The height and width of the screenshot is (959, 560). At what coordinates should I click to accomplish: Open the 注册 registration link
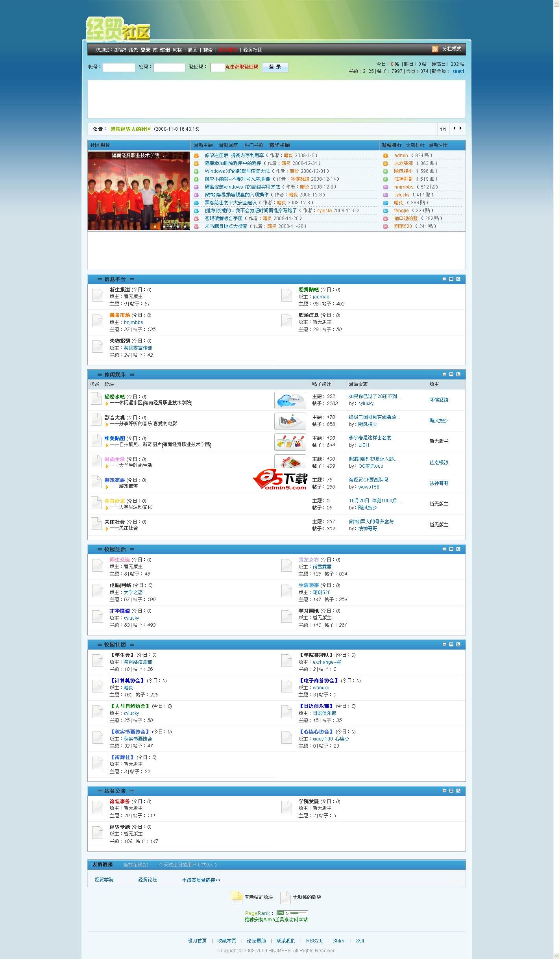(x=165, y=50)
